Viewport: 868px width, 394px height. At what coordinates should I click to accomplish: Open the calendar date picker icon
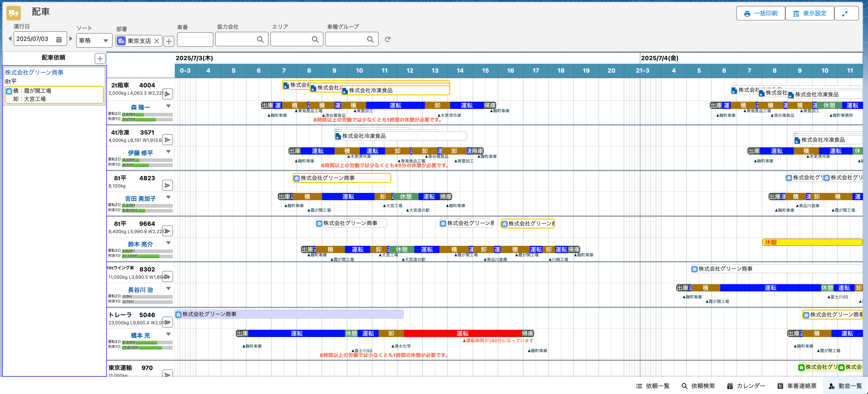(59, 39)
